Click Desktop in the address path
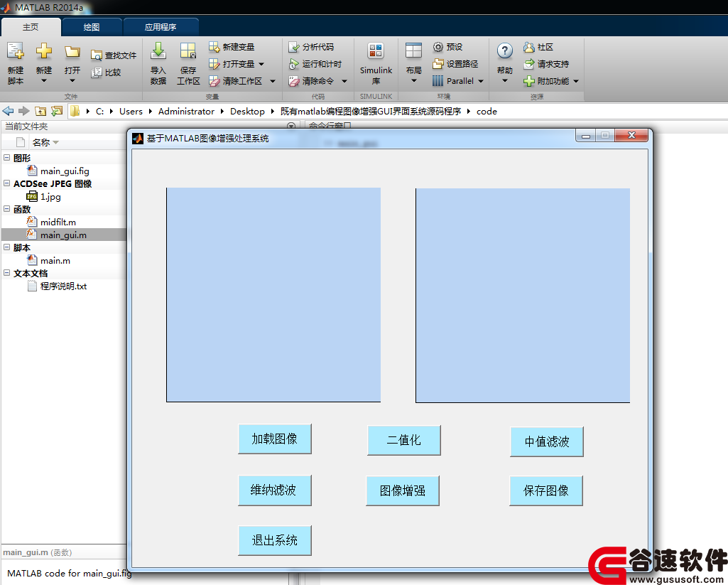728x585 pixels. click(x=247, y=111)
